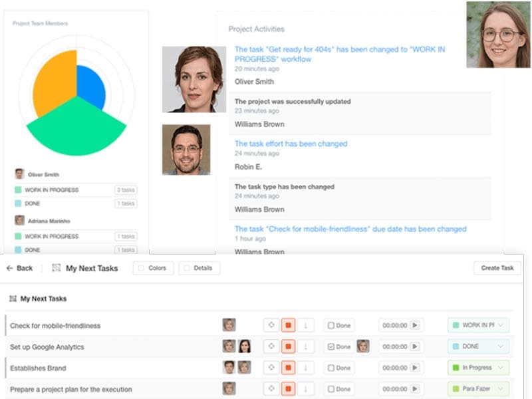Expand the DONE status dropdown
This screenshot has height=399, width=532.
(x=478, y=346)
